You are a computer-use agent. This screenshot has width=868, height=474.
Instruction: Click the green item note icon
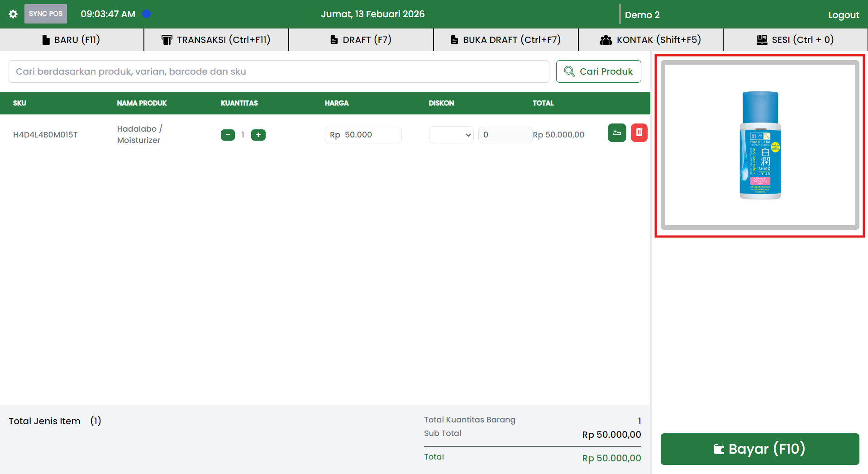click(x=616, y=133)
